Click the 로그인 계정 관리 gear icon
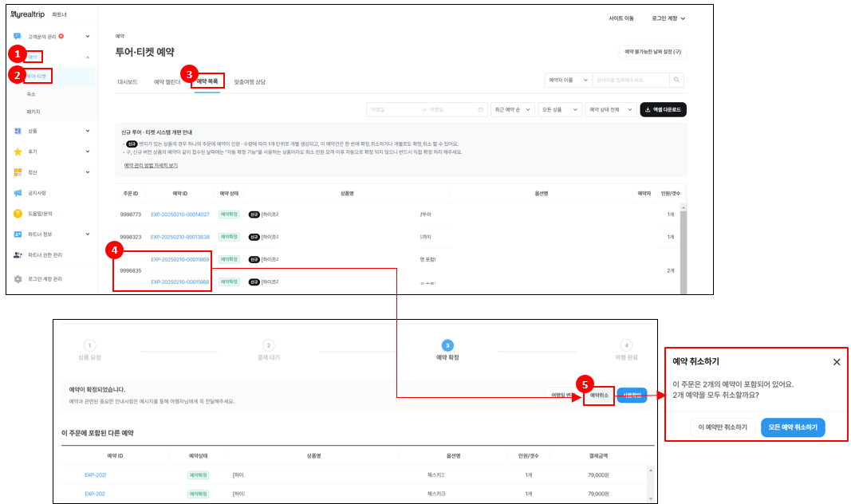This screenshot has width=851, height=504. click(18, 279)
